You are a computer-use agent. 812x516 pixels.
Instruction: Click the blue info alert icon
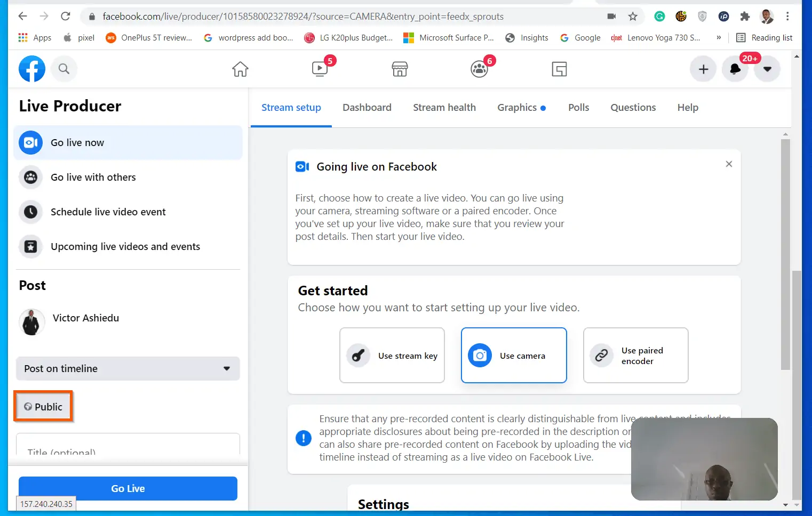point(304,438)
